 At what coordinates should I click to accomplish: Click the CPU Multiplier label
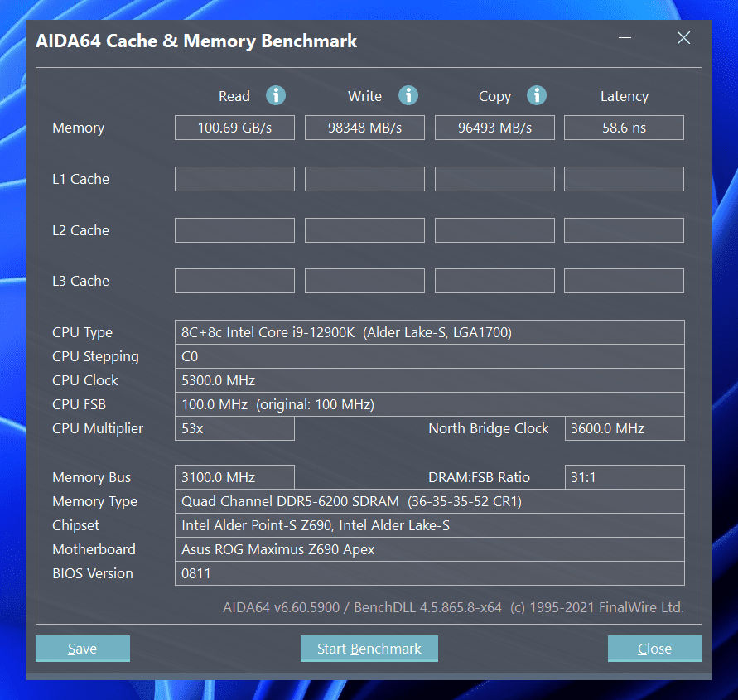pyautogui.click(x=98, y=429)
